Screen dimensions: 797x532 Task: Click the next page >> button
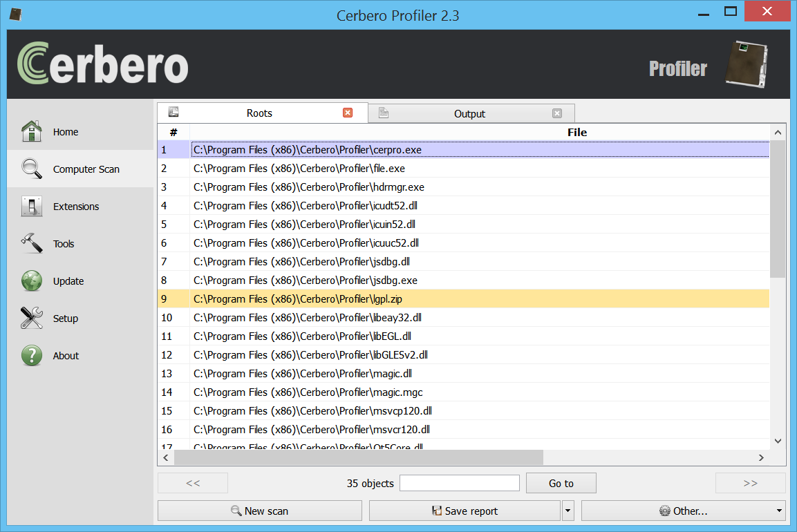(750, 483)
